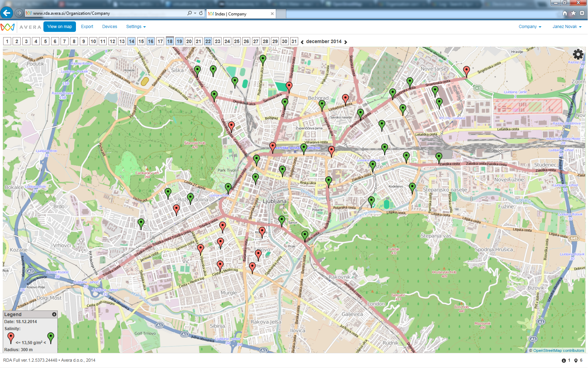Image resolution: width=588 pixels, height=368 pixels.
Task: Advance to next month with right chevron
Action: pos(345,42)
